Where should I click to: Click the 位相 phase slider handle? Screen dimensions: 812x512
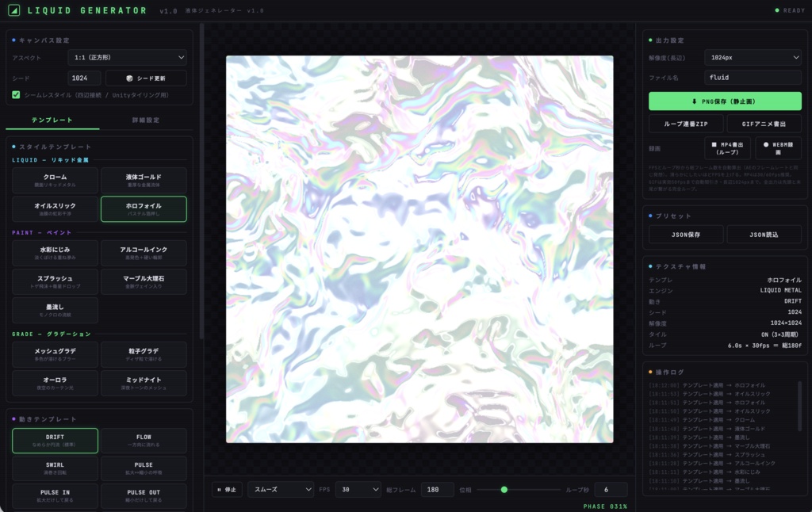click(504, 490)
